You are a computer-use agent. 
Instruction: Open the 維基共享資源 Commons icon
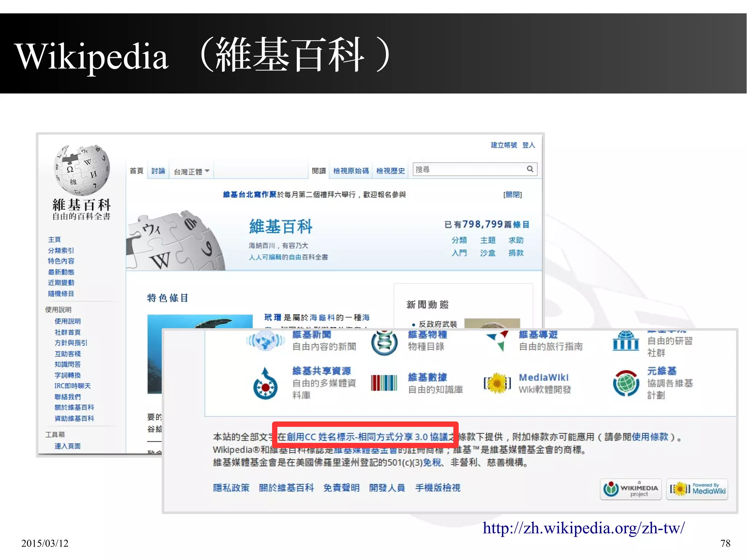[265, 384]
